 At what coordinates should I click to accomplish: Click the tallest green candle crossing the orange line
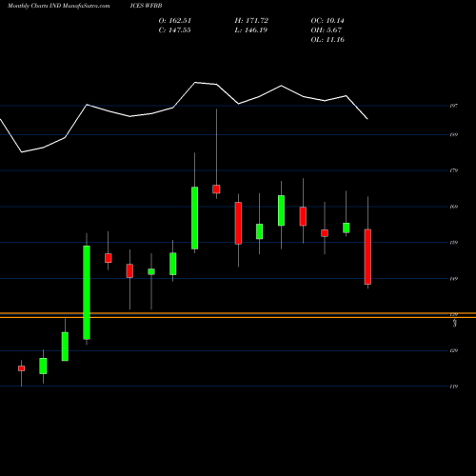tap(87, 292)
